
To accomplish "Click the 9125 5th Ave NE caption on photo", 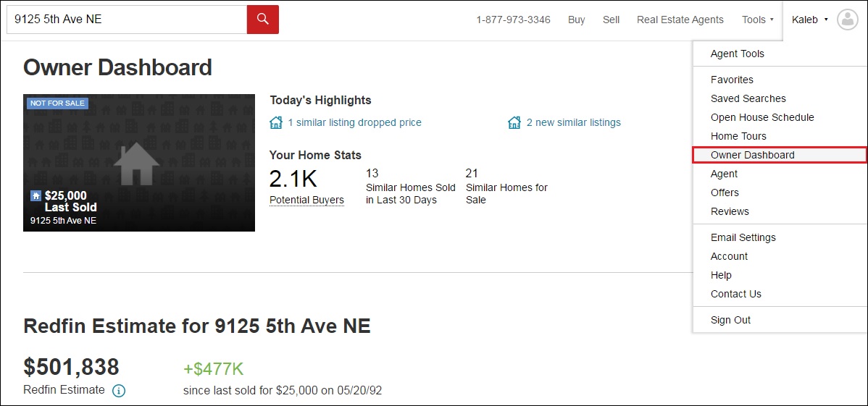I will pyautogui.click(x=63, y=220).
